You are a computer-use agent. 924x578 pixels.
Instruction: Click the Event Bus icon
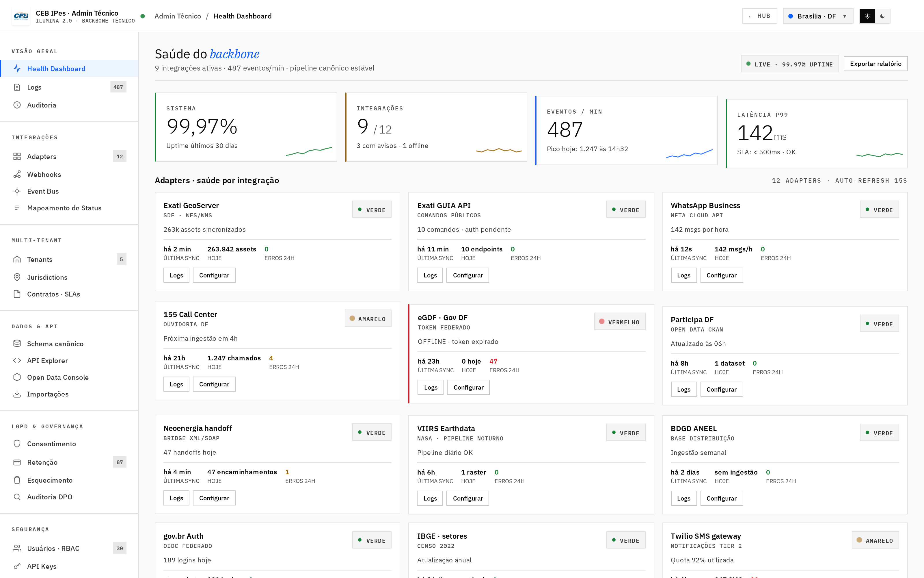point(17,191)
